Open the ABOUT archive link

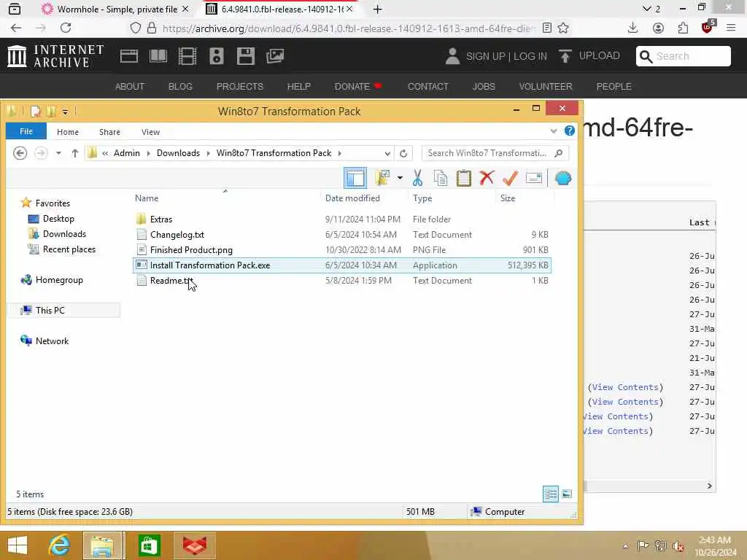130,86
